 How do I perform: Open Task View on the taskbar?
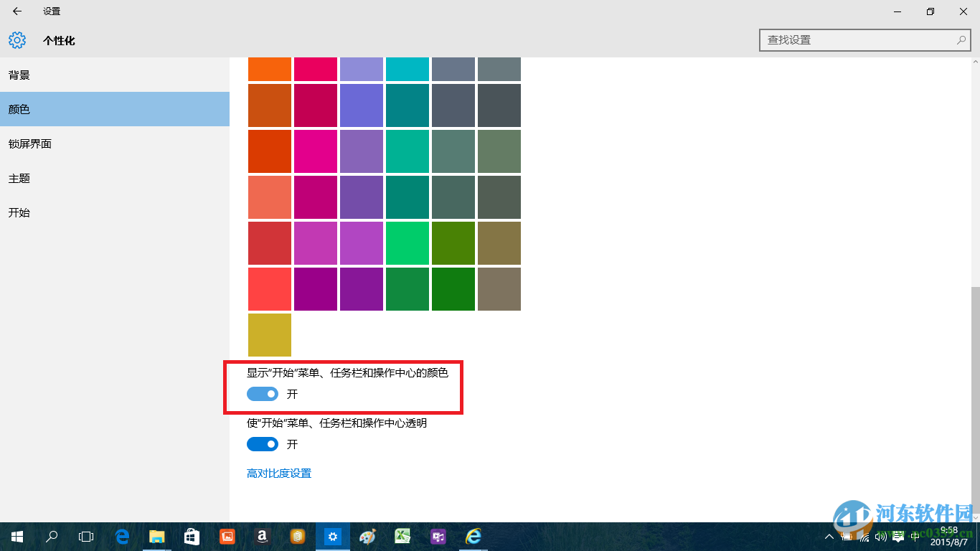pos(85,536)
